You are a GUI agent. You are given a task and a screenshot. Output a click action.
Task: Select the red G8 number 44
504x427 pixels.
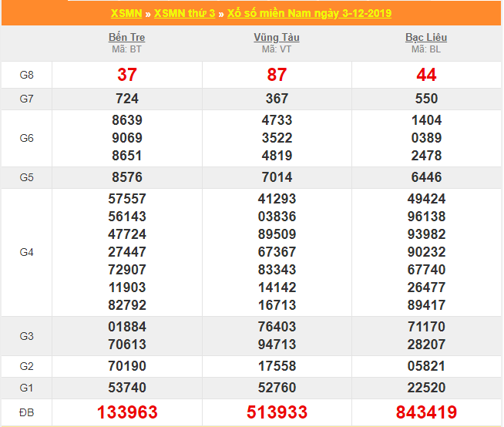(426, 75)
